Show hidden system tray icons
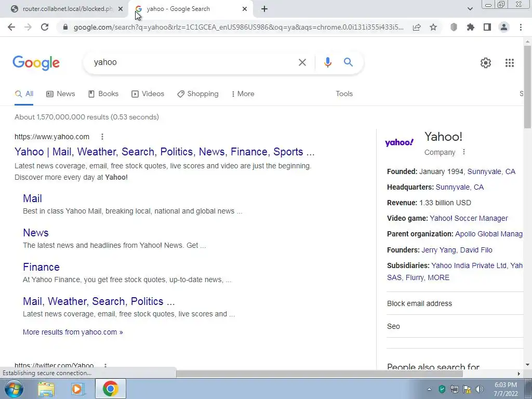The height and width of the screenshot is (399, 532). pyautogui.click(x=429, y=389)
